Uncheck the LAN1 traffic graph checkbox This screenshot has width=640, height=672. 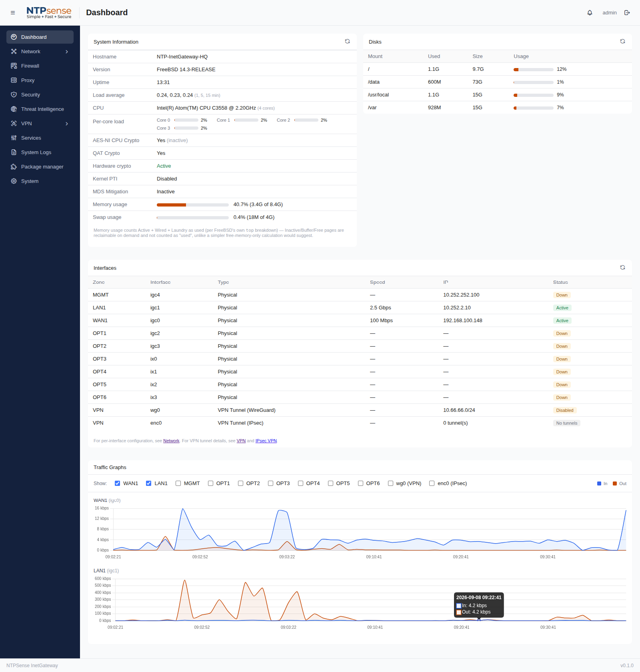tap(148, 483)
